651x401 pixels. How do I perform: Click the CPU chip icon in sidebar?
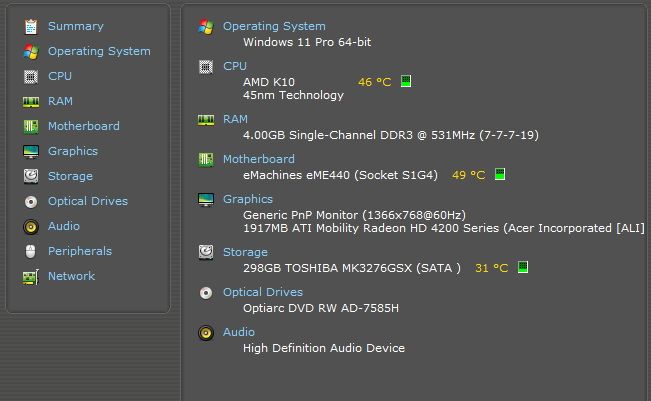[31, 77]
